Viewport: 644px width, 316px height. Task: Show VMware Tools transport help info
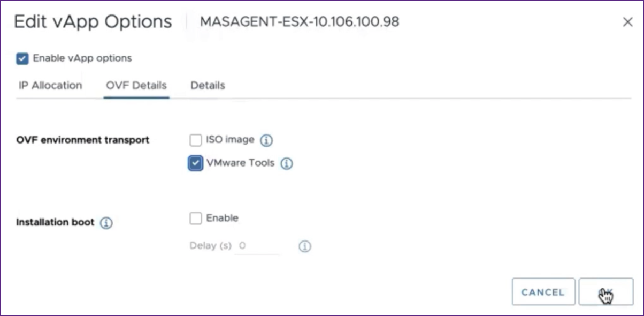(287, 163)
